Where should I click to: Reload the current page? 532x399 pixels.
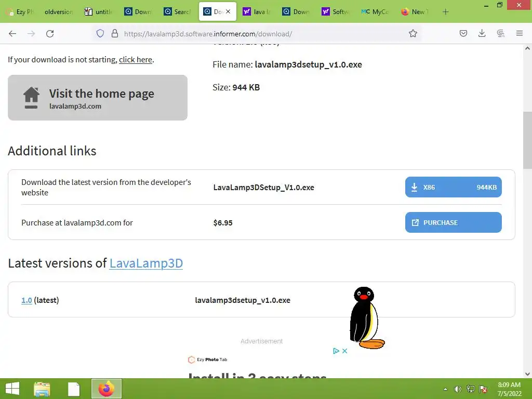[x=50, y=33]
